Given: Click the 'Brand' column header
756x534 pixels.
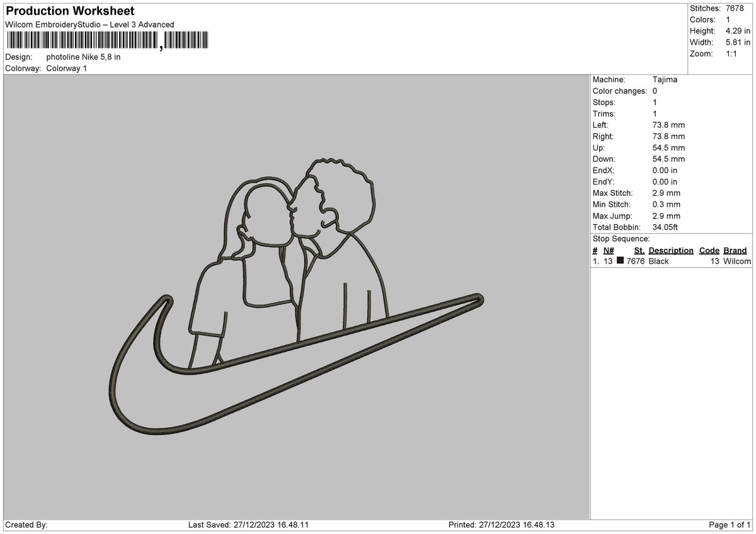Looking at the screenshot, I should pos(735,251).
